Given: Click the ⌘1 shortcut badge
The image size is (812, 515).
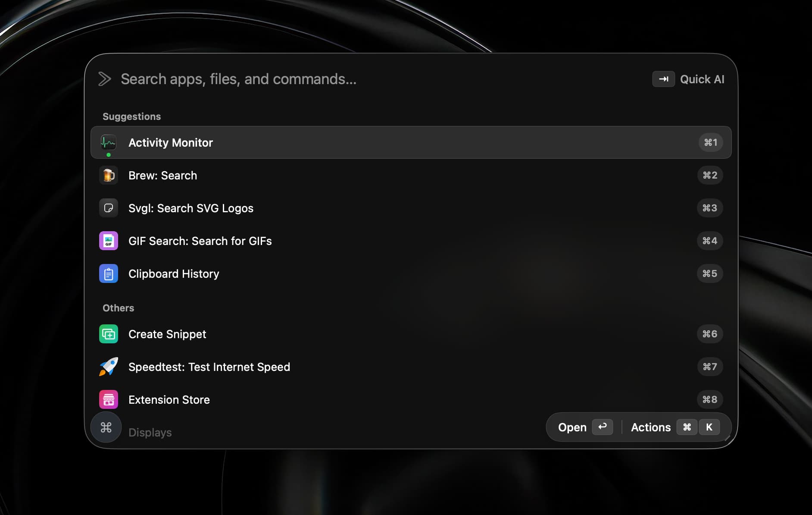Looking at the screenshot, I should point(711,142).
